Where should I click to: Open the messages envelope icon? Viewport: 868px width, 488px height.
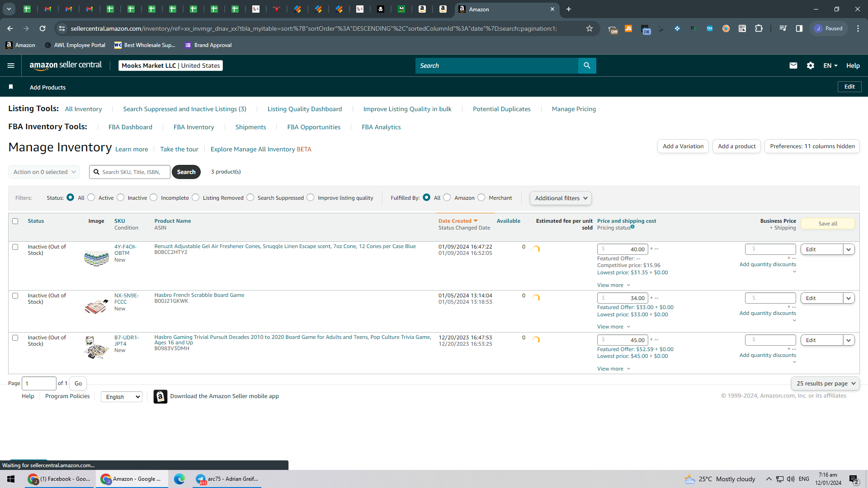793,66
